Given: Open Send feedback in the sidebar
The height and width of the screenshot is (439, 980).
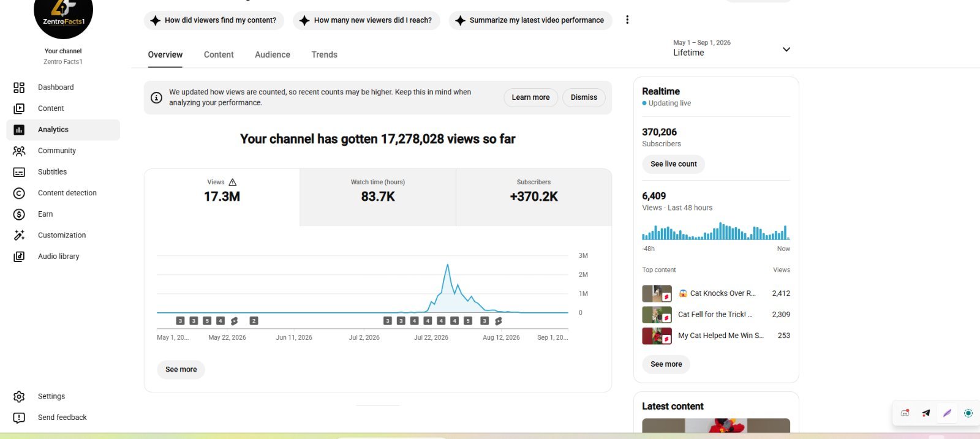Looking at the screenshot, I should (x=63, y=418).
